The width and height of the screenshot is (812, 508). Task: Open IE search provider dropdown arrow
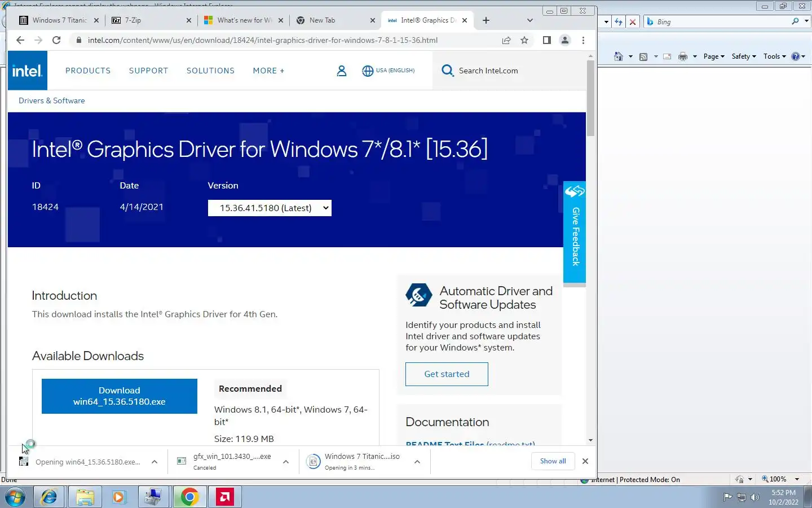(806, 21)
